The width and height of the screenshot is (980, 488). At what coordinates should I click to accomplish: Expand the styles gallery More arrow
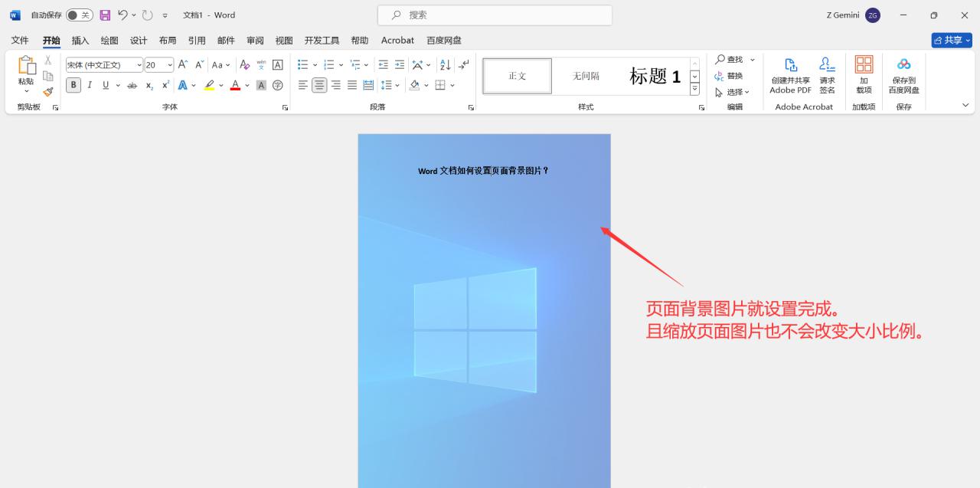pyautogui.click(x=694, y=89)
